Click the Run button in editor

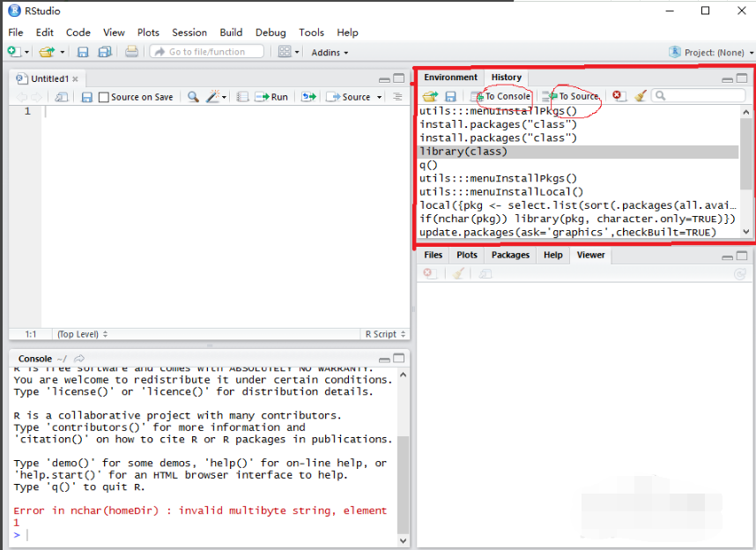pyautogui.click(x=271, y=97)
